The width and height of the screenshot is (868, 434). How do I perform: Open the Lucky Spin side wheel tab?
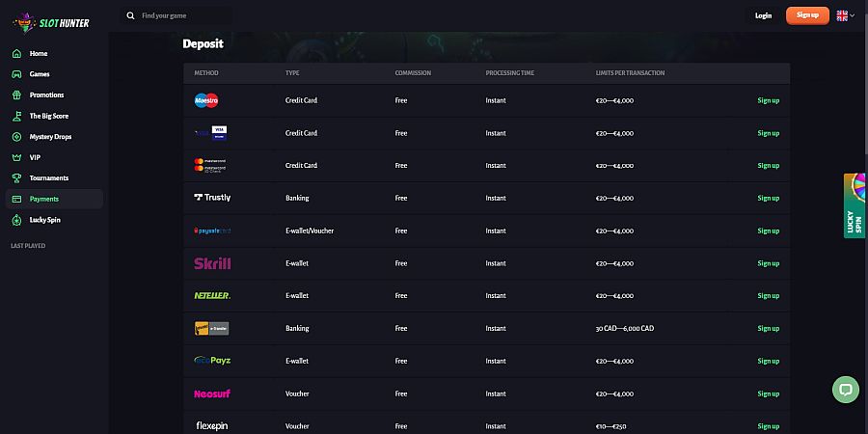click(x=854, y=206)
